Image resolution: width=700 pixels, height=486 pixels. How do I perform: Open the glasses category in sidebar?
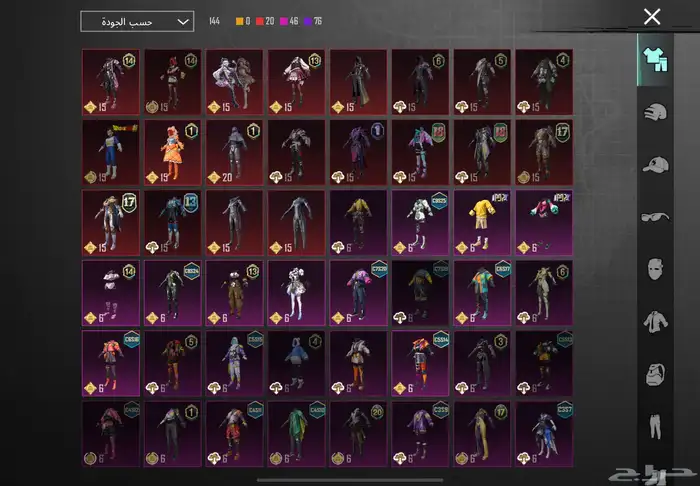coord(655,217)
